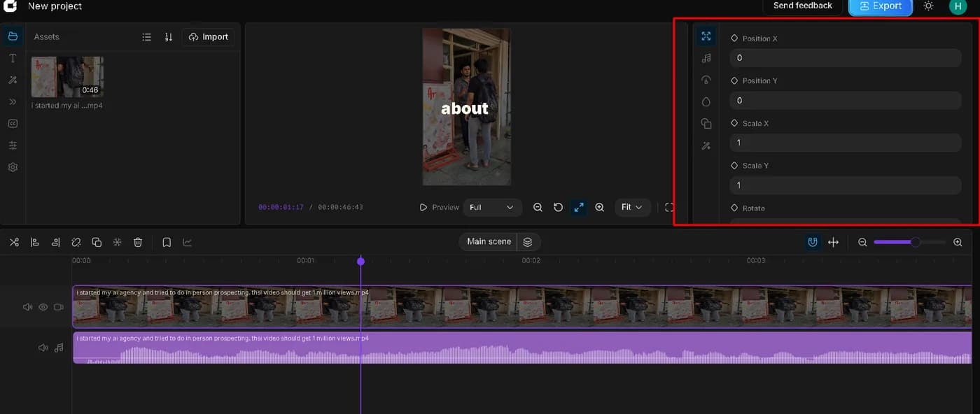Open the Assets folder sidebar tab

[13, 36]
